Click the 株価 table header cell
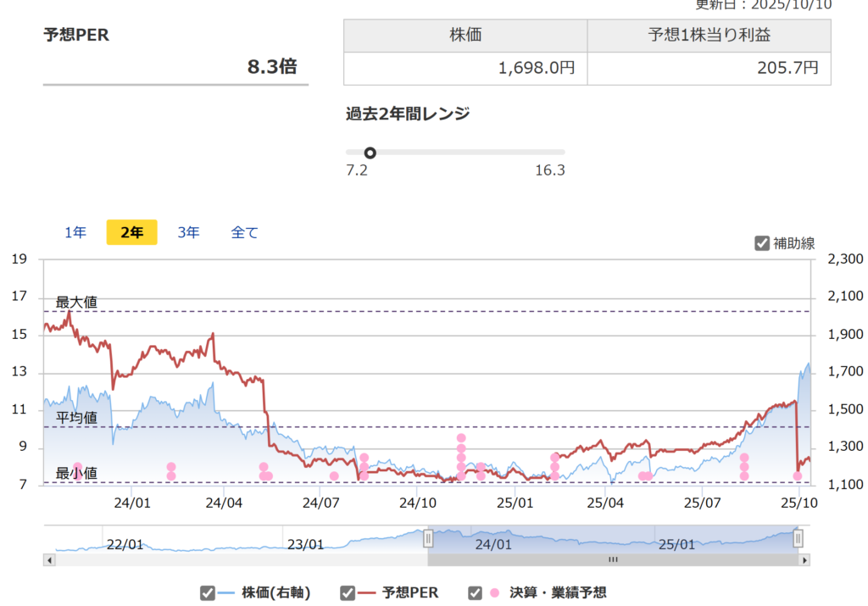This screenshot has height=606, width=868. tap(465, 36)
